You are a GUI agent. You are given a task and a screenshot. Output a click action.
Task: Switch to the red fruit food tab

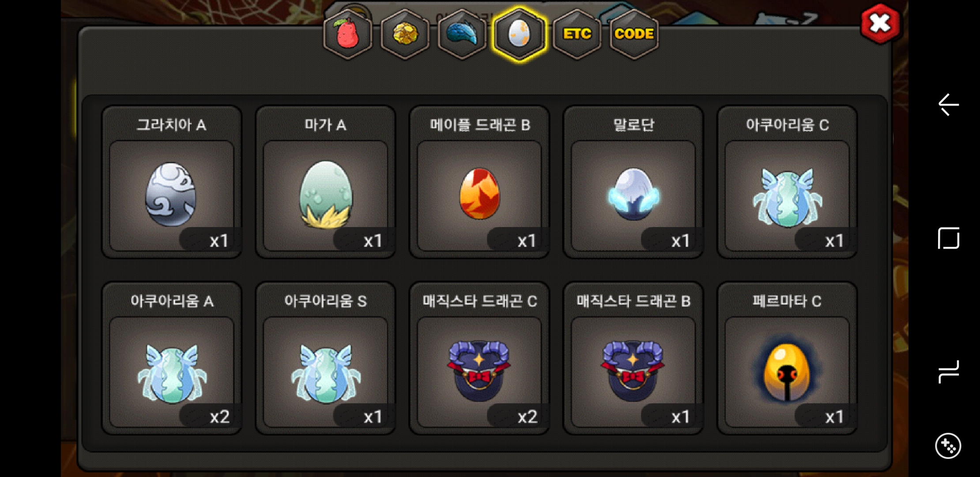click(348, 34)
